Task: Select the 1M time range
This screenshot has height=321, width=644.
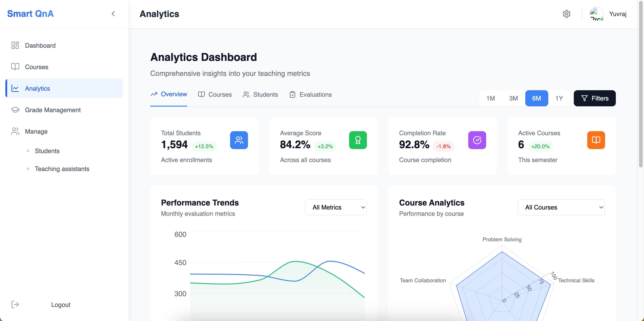Action: click(x=491, y=98)
